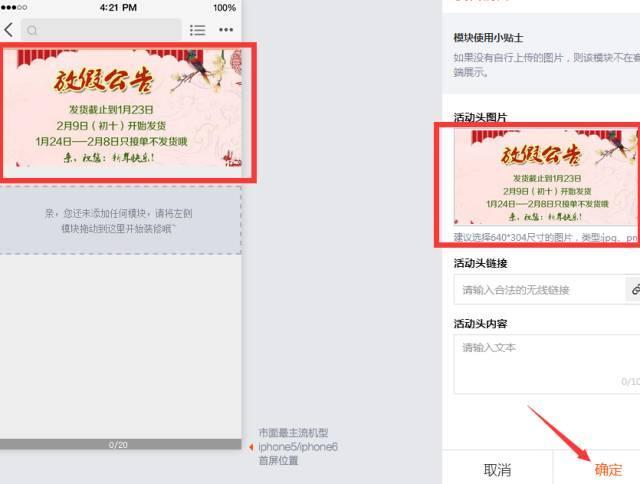Tap the back chevron in phone preview
This screenshot has width=640, height=484.
[8, 30]
